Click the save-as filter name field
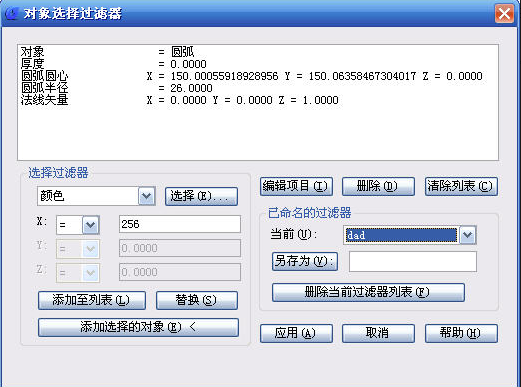The image size is (521, 387). (413, 261)
